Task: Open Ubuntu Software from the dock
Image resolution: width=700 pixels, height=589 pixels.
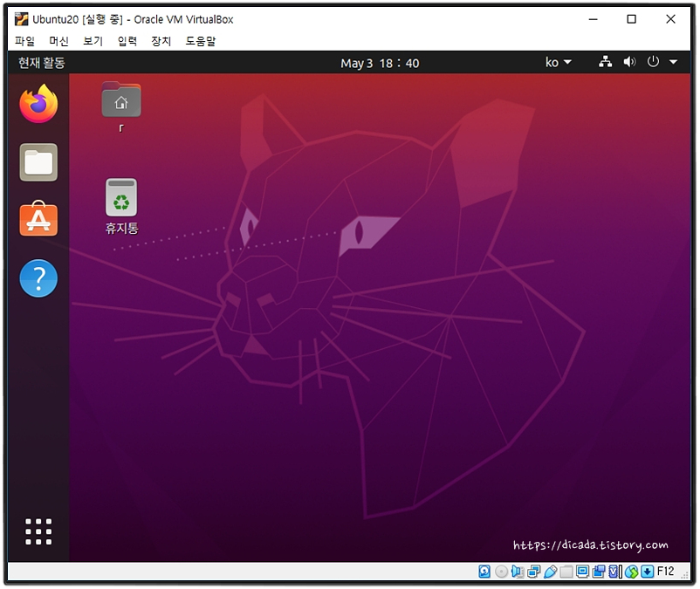Action: [38, 219]
